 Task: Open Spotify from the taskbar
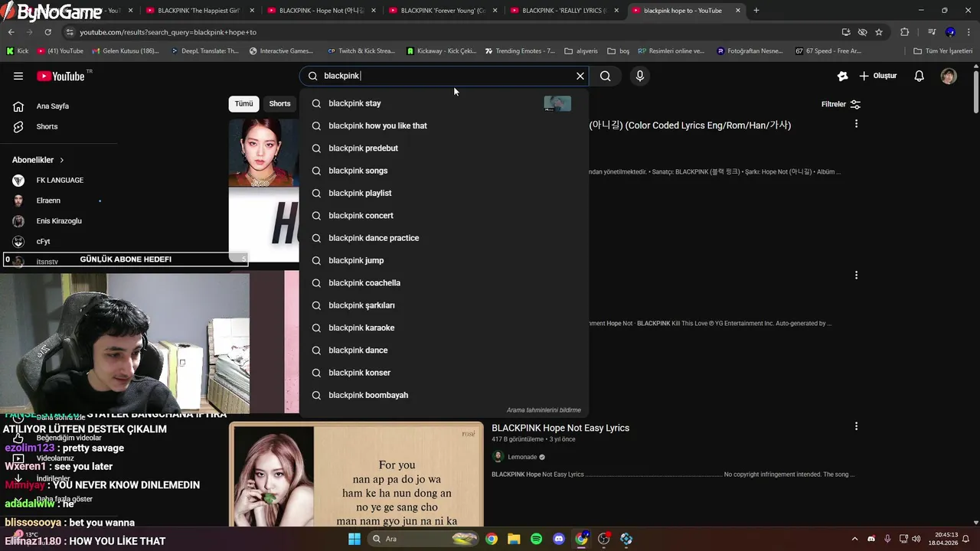(x=537, y=539)
